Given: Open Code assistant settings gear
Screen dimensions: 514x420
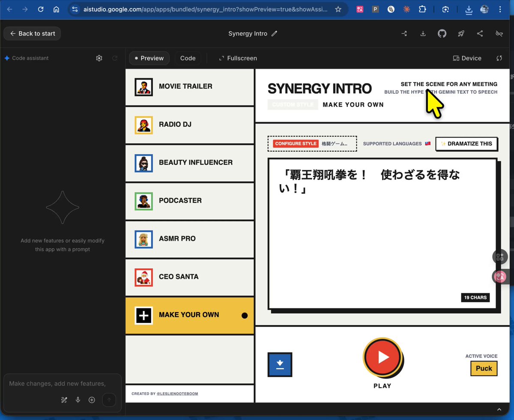Looking at the screenshot, I should pyautogui.click(x=99, y=58).
